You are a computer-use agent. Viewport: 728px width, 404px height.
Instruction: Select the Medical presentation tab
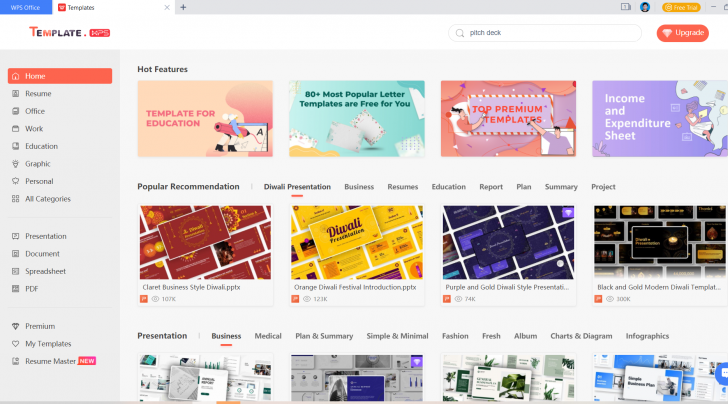[x=268, y=336]
